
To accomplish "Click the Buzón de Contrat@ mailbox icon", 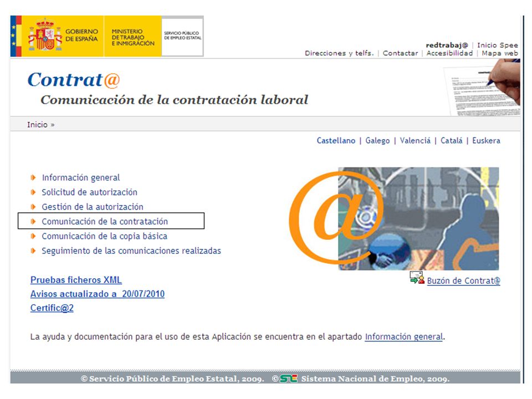I will tap(417, 278).
